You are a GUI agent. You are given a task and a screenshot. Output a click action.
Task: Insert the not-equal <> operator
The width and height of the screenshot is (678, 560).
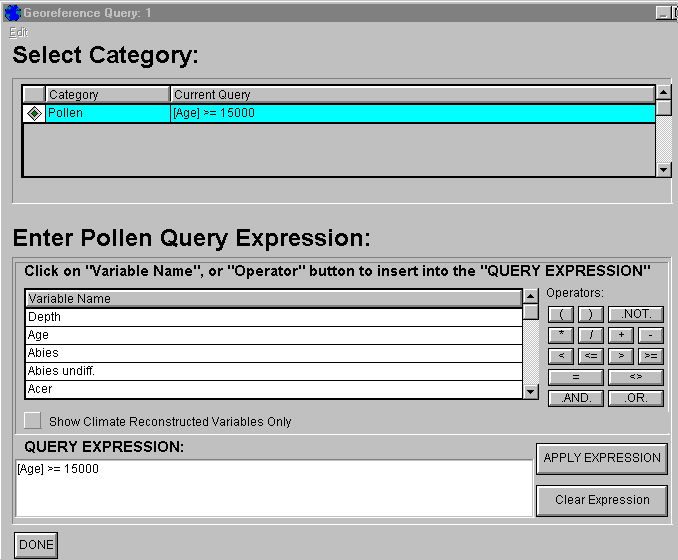pyautogui.click(x=636, y=377)
